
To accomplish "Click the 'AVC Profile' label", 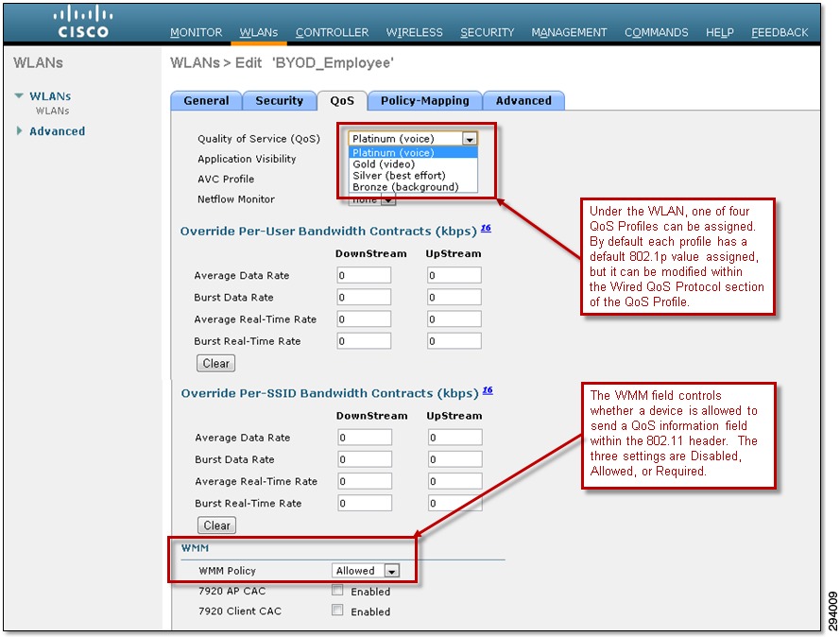I will pyautogui.click(x=226, y=179).
